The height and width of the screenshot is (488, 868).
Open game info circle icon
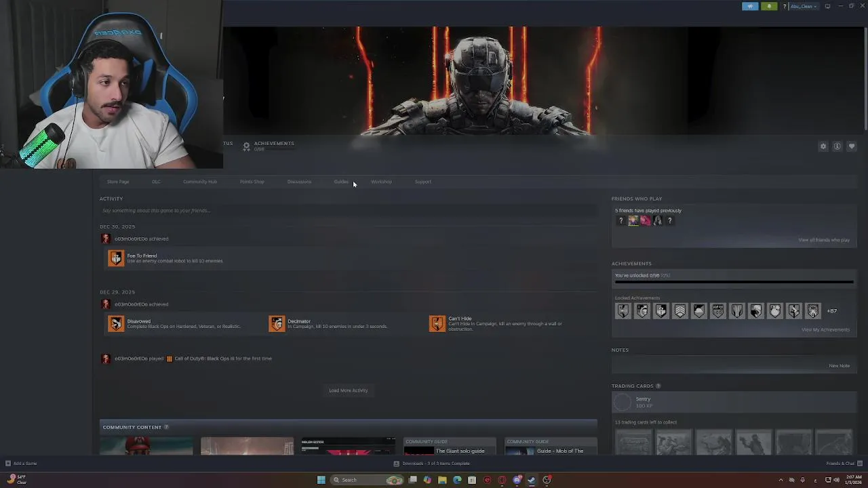(x=837, y=146)
